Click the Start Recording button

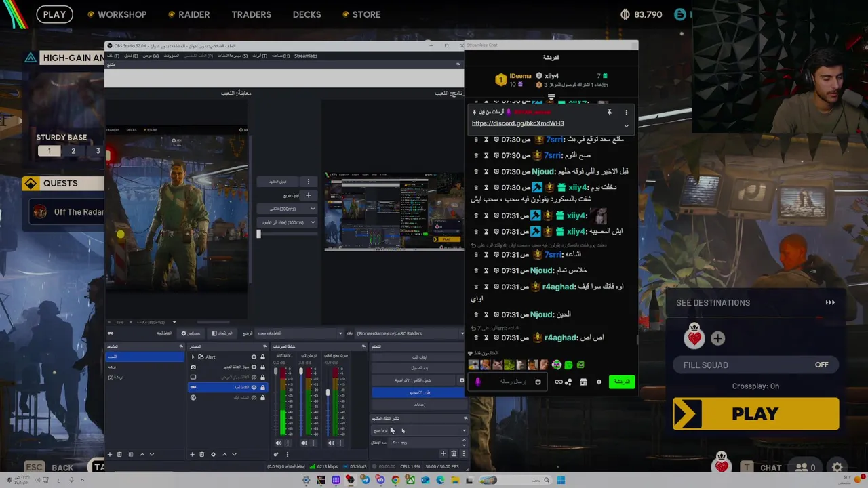pos(418,368)
